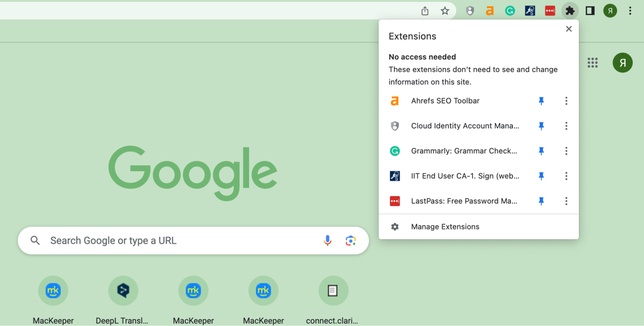Open Ahrefs extension icon in toolbar
Screen dimensions: 644x326
point(490,11)
